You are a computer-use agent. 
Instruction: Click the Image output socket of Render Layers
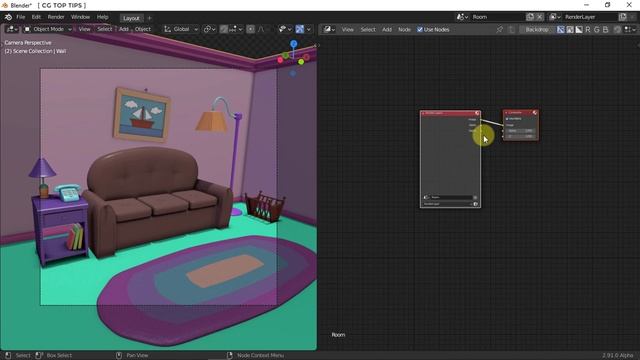click(x=480, y=120)
